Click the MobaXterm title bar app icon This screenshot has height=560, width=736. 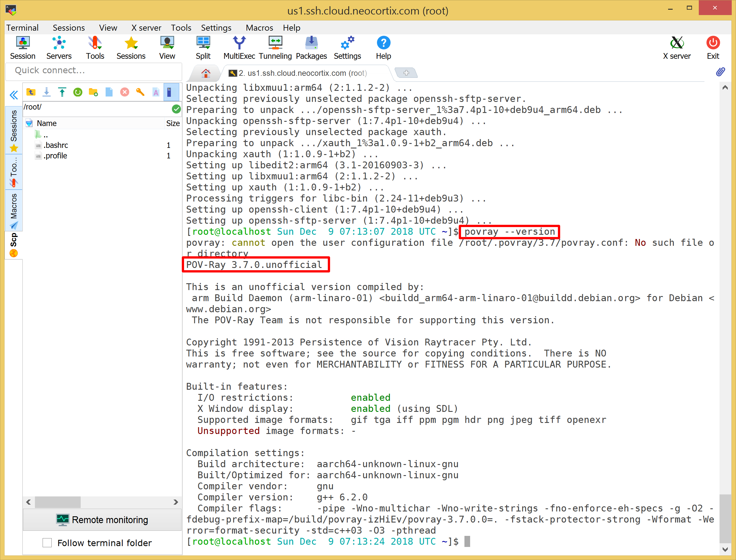11,10
